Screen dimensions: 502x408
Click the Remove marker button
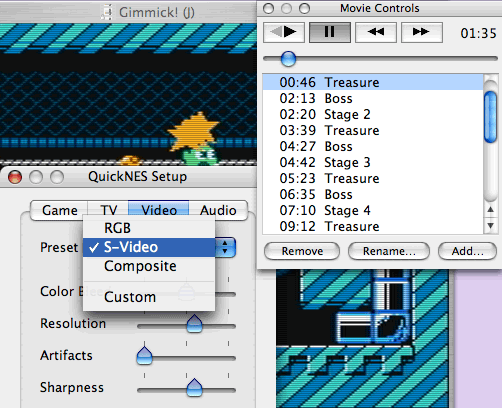pos(302,251)
